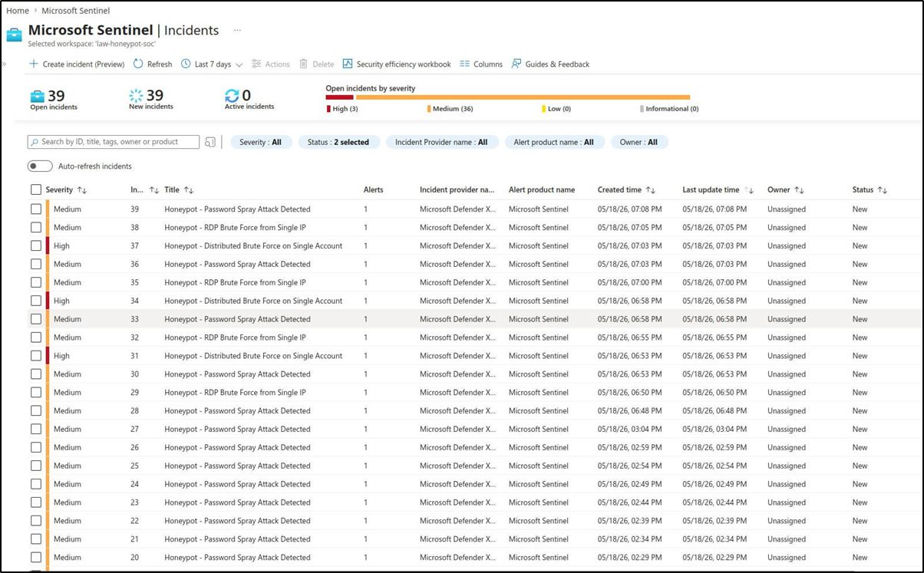The image size is (924, 573).
Task: Open Microsoft Sentinel breadcrumb link
Action: click(76, 11)
